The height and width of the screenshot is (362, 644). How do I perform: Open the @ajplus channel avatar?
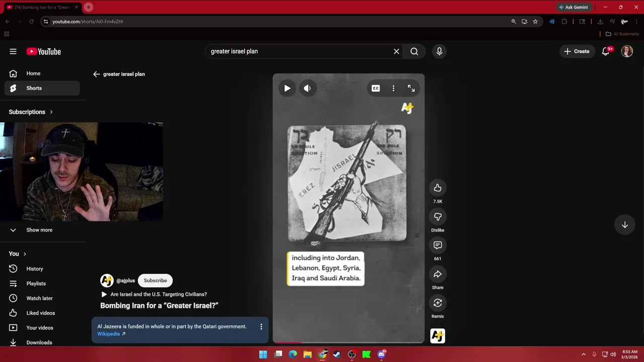pos(107,281)
